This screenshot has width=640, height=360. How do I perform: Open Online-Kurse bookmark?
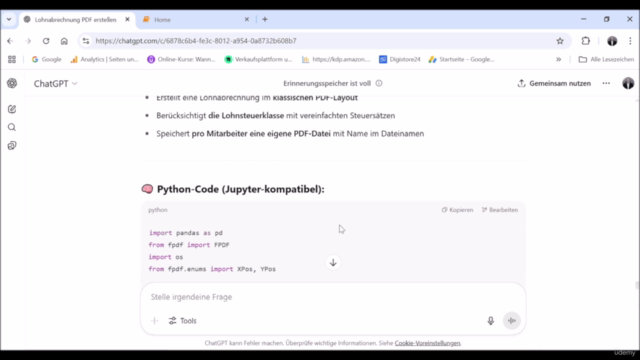[x=181, y=59]
